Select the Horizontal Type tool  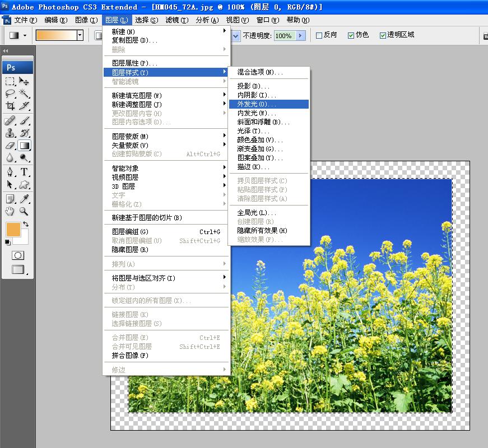click(24, 172)
